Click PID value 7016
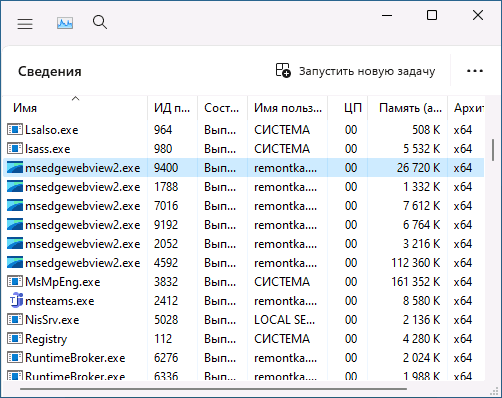This screenshot has width=502, height=398. pos(166,206)
